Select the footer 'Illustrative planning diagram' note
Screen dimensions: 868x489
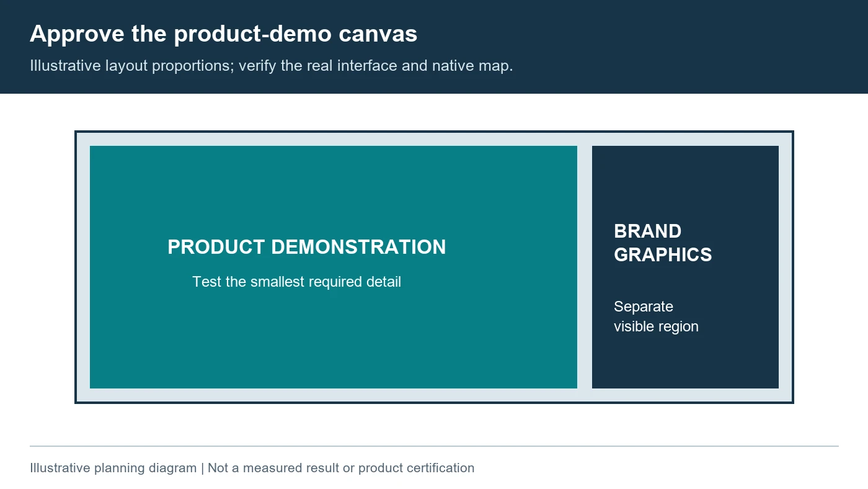point(252,468)
